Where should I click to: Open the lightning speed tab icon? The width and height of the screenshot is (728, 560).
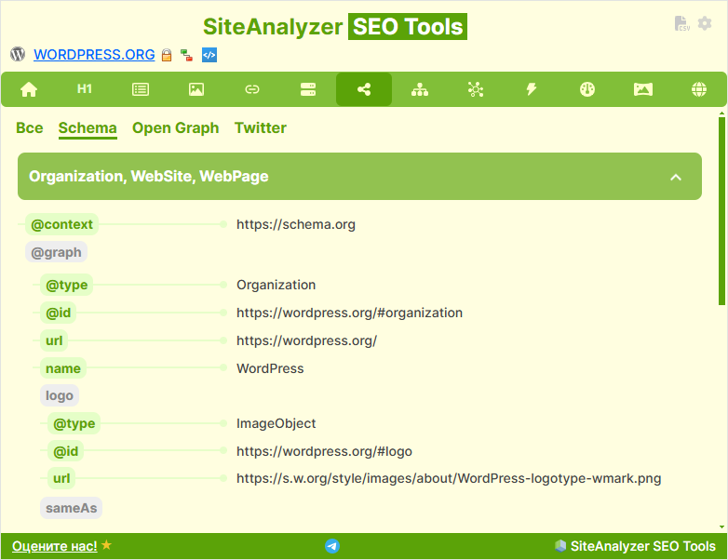[532, 89]
